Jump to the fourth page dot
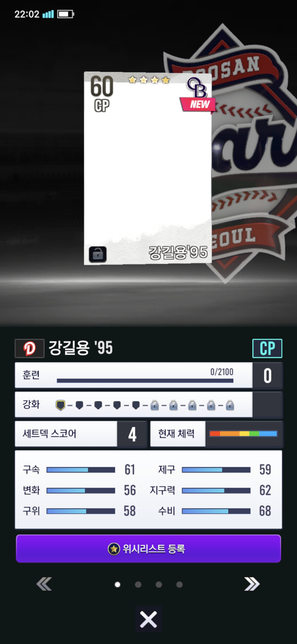297x644 pixels. click(179, 584)
